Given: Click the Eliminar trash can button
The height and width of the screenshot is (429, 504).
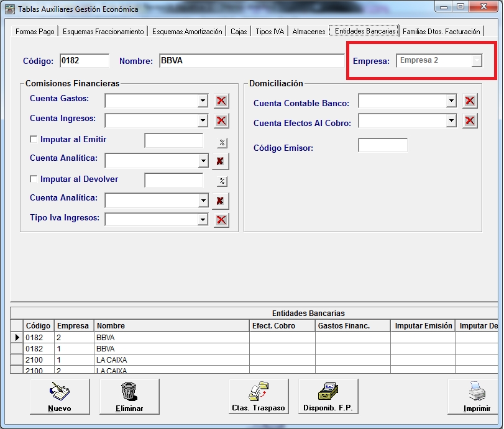Looking at the screenshot, I should pyautogui.click(x=129, y=397).
